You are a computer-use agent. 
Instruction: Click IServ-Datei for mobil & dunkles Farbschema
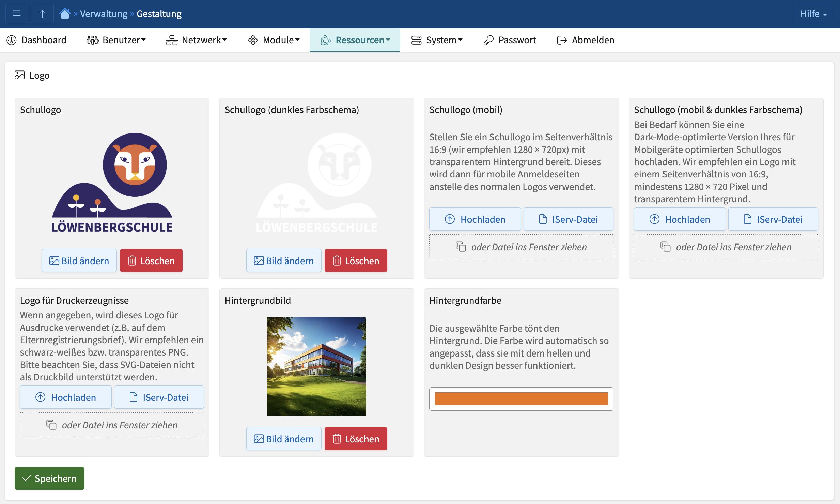(x=773, y=219)
